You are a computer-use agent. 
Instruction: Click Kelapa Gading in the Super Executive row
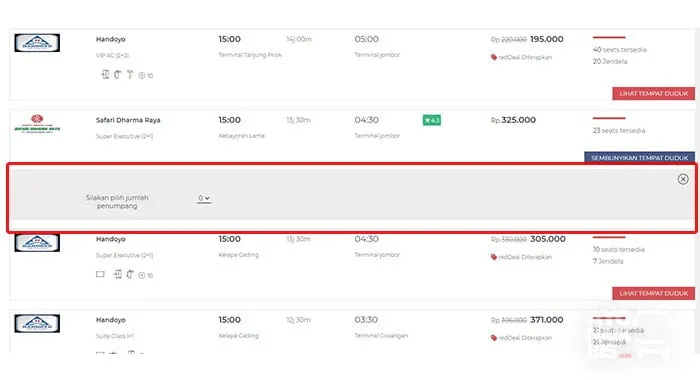coord(238,255)
